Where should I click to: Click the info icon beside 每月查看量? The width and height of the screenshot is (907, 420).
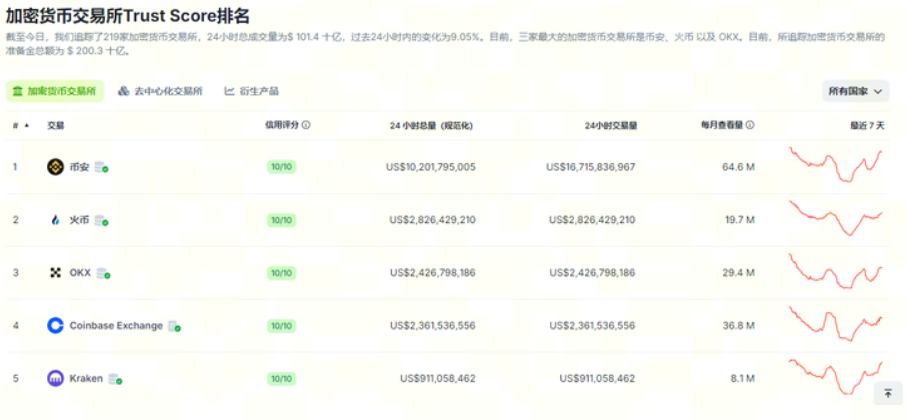pos(750,126)
